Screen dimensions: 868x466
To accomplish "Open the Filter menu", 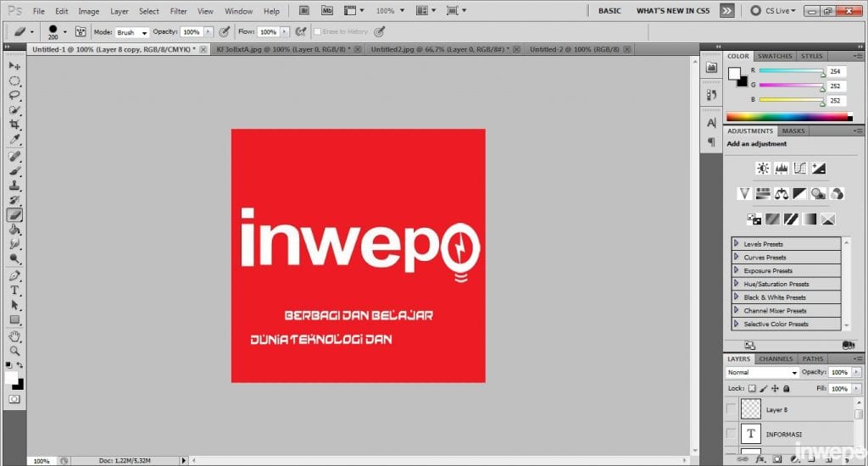I will pos(178,12).
